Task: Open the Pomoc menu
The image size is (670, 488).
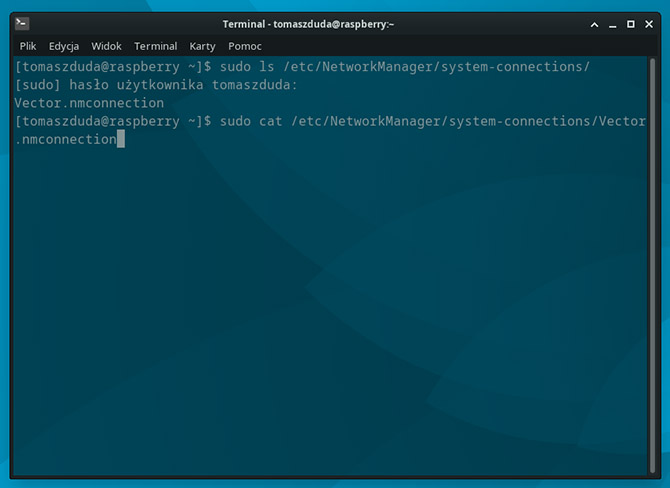Action: (244, 46)
